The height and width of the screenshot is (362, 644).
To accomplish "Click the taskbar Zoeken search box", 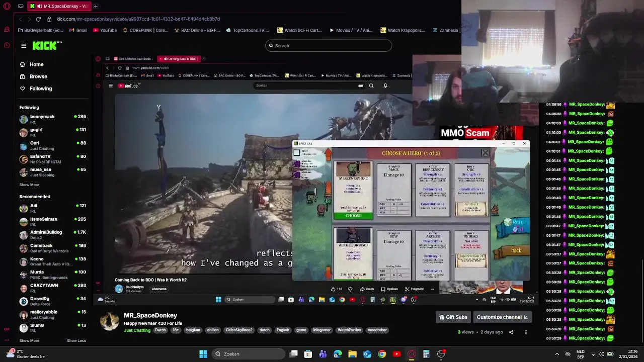I will 249,354.
